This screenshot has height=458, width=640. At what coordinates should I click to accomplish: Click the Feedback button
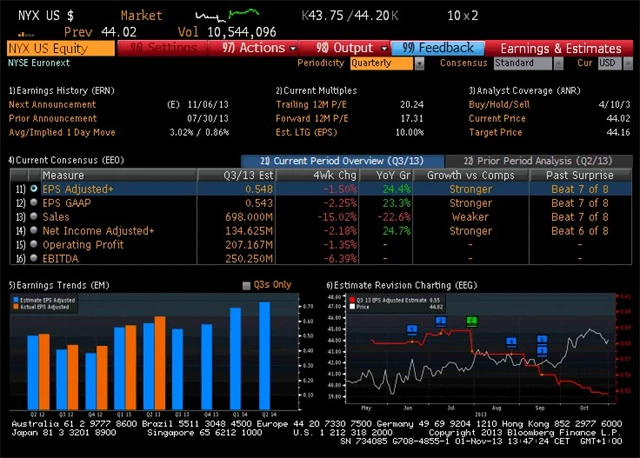(x=438, y=47)
